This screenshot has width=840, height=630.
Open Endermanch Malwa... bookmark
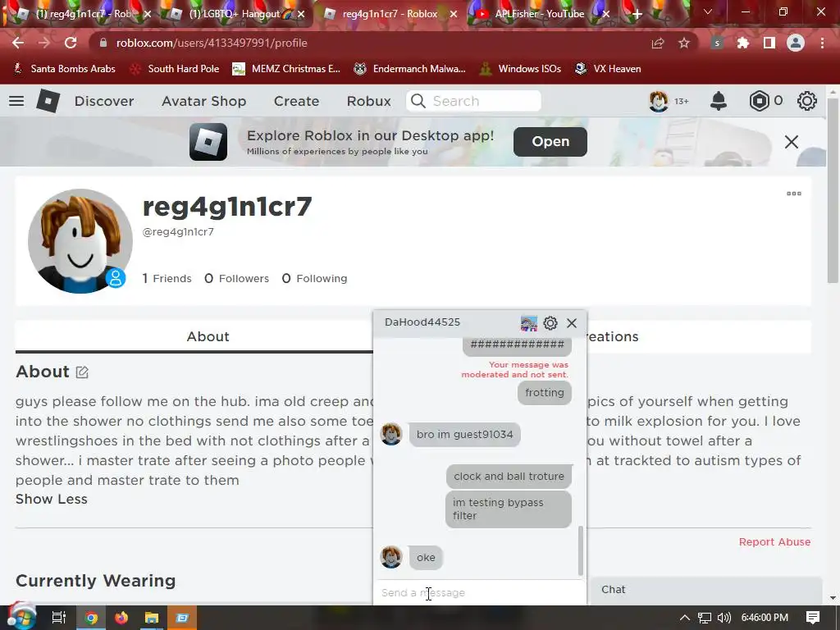tap(410, 69)
